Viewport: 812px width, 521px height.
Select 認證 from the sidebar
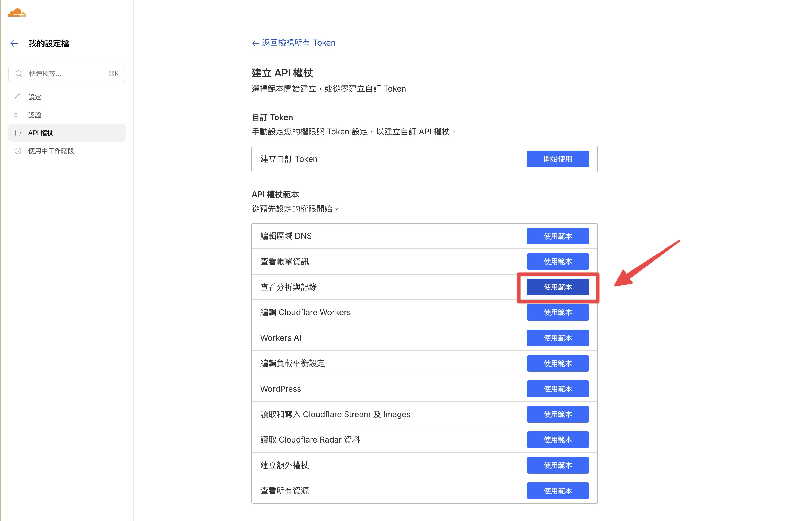pos(35,115)
